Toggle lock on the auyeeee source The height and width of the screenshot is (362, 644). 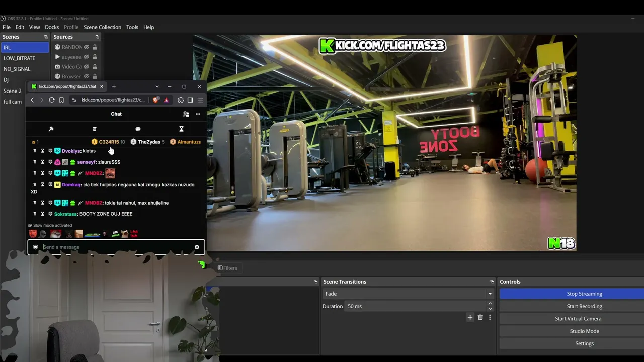point(95,57)
